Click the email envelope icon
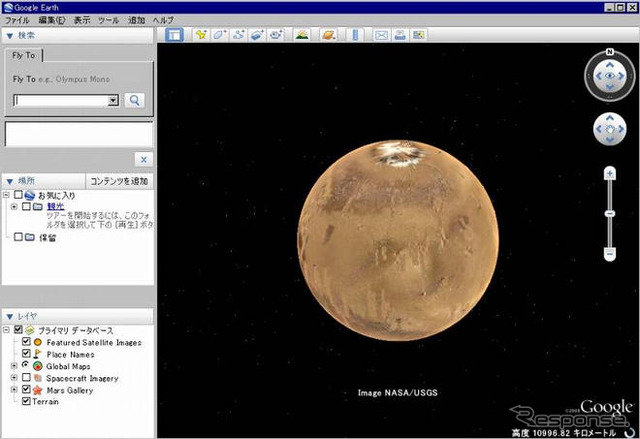Screen dimensions: 640x439 pos(381,35)
